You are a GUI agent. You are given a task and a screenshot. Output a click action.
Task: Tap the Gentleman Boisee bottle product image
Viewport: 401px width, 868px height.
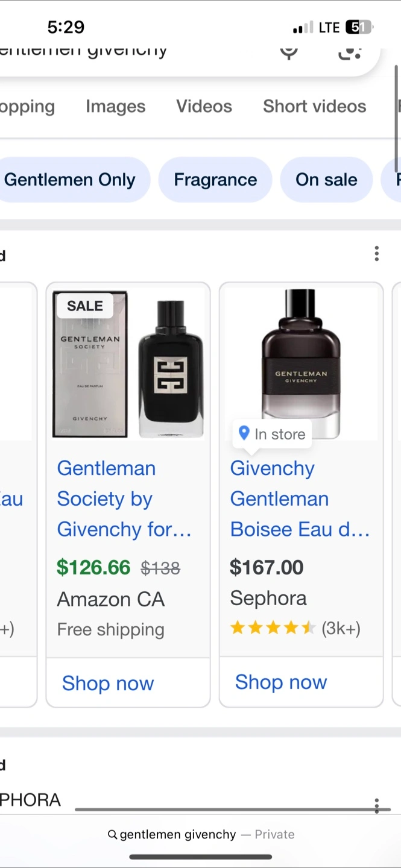point(301,363)
